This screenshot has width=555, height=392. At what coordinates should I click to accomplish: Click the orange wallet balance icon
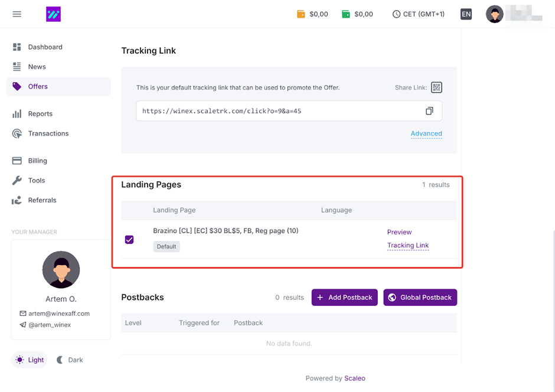click(301, 14)
